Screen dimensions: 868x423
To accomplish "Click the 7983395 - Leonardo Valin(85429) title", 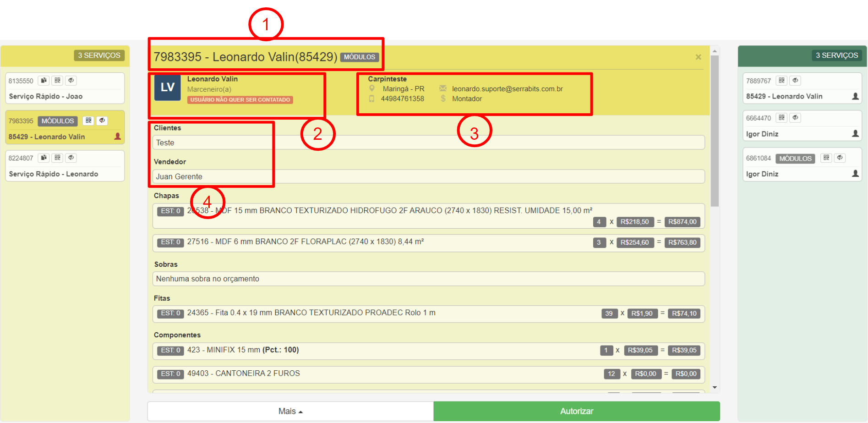I will [x=246, y=57].
